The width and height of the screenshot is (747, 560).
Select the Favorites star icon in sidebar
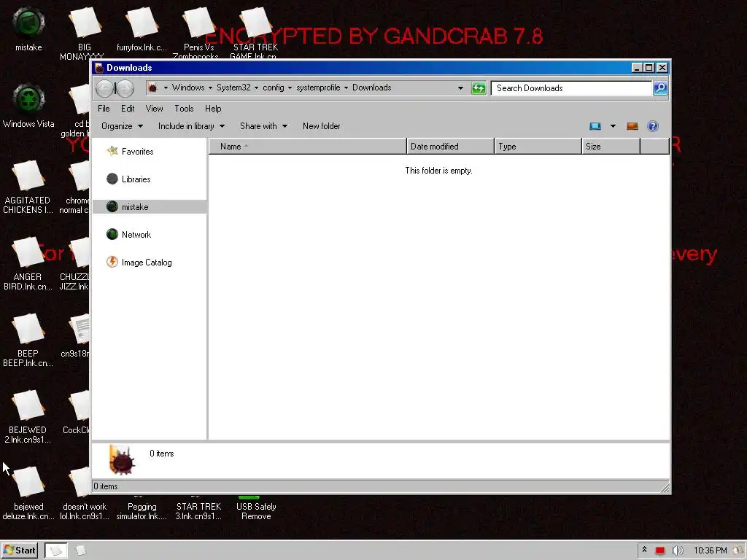pos(112,151)
